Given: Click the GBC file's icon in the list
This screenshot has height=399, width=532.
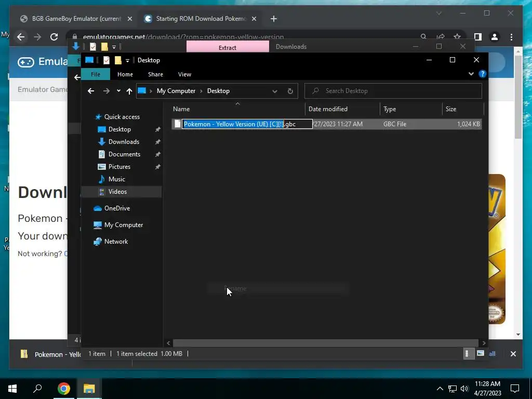Looking at the screenshot, I should coord(178,124).
